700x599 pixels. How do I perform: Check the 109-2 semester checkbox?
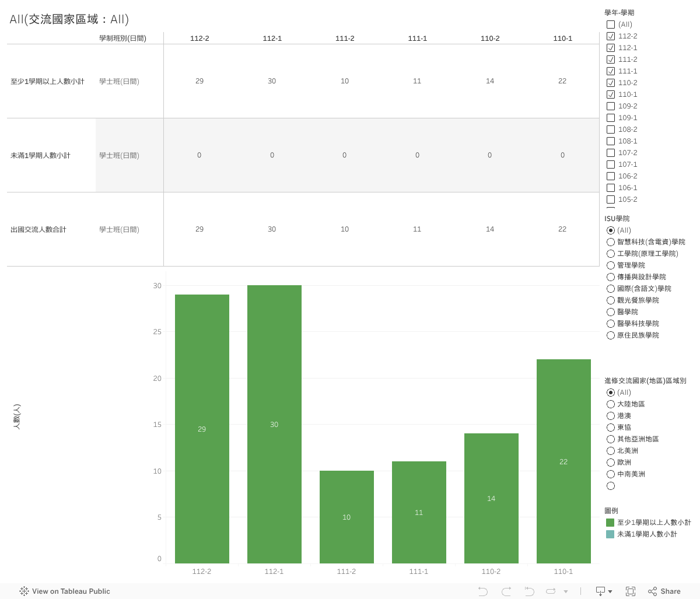[x=611, y=106]
